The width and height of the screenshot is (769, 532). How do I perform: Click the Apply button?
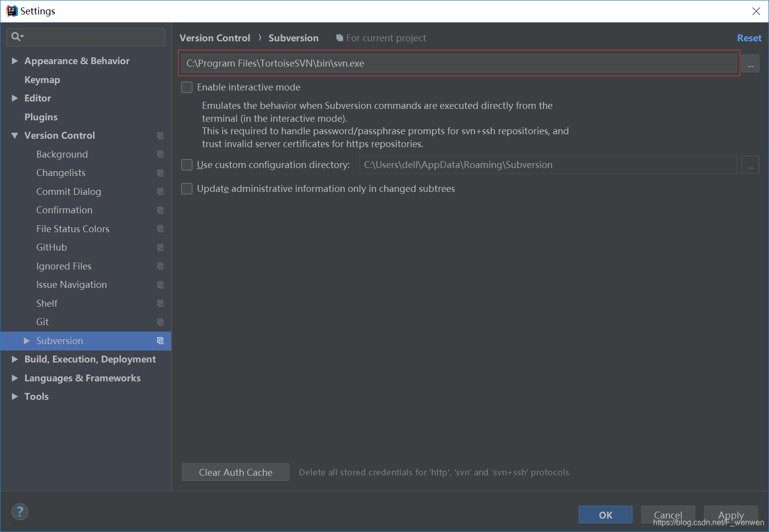[731, 515]
